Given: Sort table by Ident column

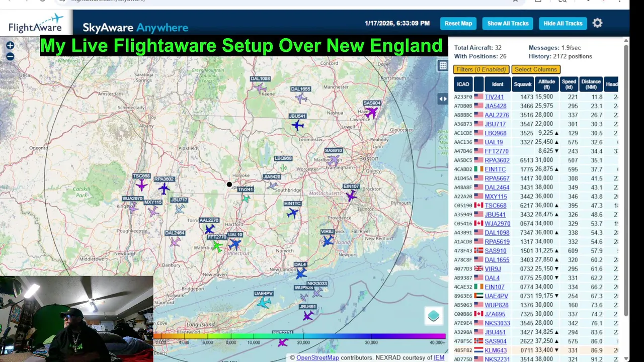Looking at the screenshot, I should pos(498,84).
